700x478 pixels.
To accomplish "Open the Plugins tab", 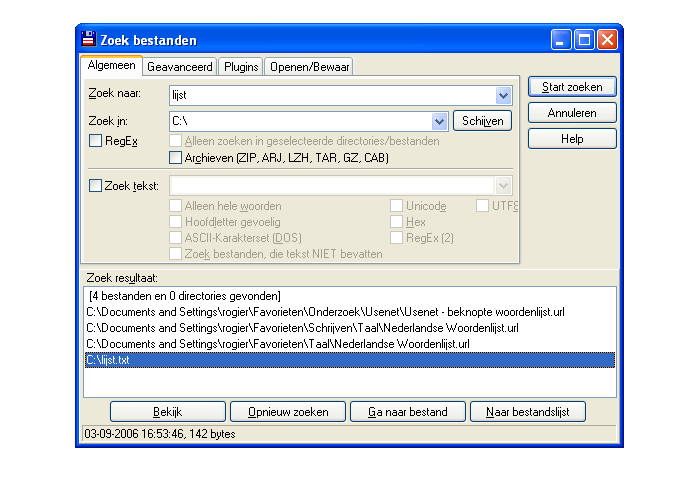I will (x=241, y=67).
